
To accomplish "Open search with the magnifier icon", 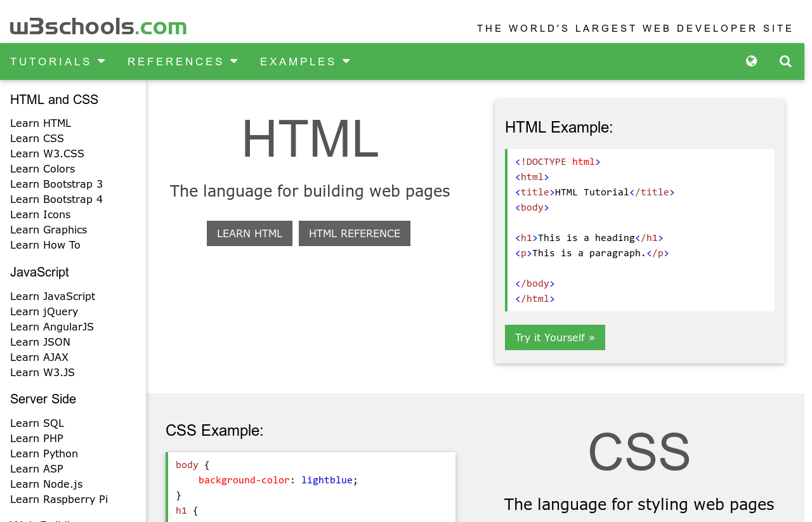I will 785,62.
